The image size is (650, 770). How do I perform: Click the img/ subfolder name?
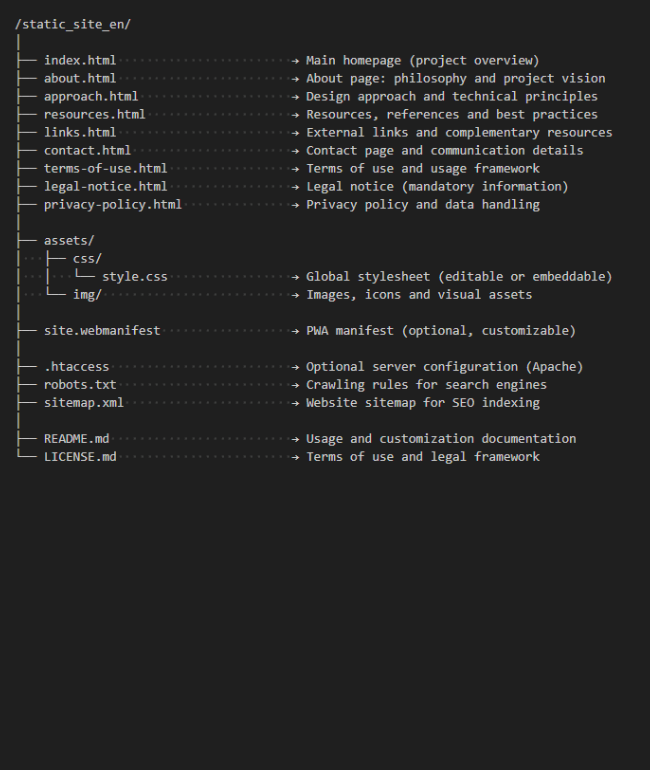(x=87, y=295)
